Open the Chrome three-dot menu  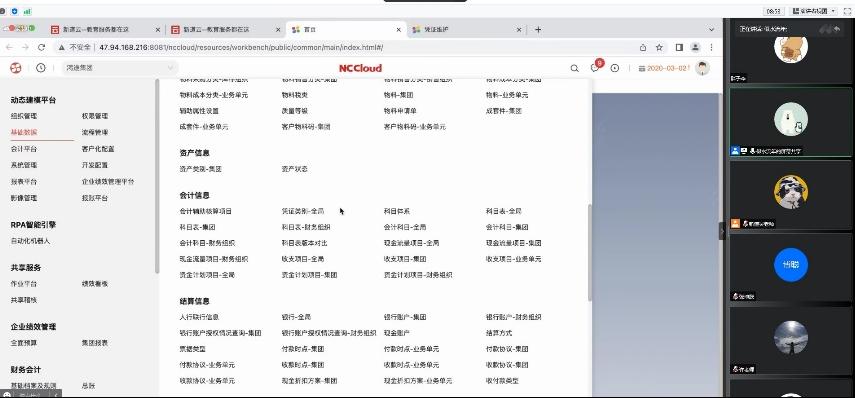point(712,47)
